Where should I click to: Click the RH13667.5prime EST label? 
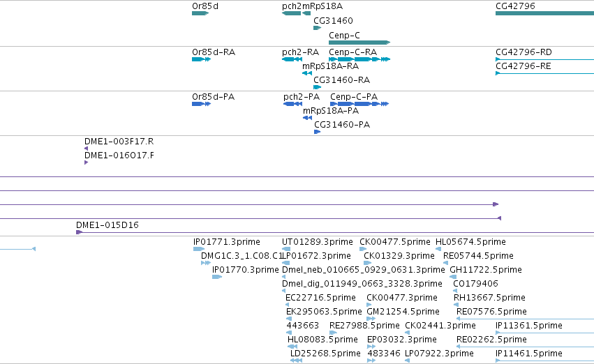[489, 298]
